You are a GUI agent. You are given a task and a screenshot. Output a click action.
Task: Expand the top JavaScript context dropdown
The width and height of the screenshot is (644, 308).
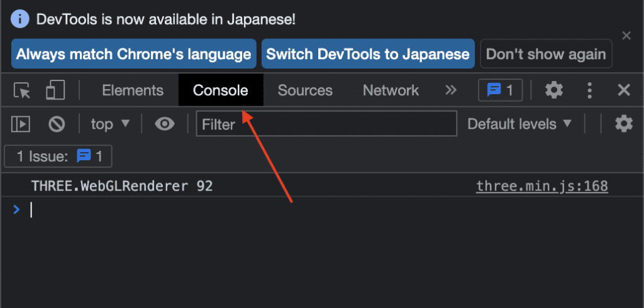pyautogui.click(x=110, y=124)
